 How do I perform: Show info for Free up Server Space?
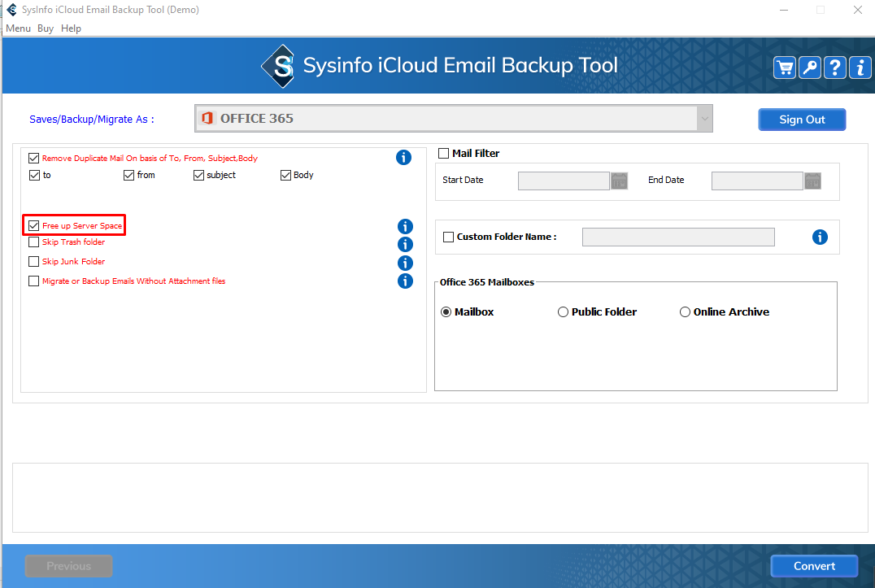pos(405,227)
